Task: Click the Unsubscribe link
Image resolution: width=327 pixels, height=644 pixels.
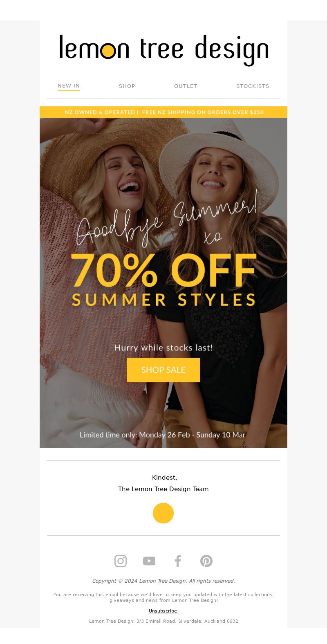Action: point(163,611)
